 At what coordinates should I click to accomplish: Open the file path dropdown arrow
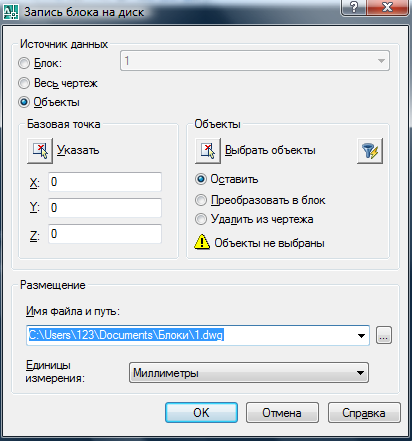361,335
